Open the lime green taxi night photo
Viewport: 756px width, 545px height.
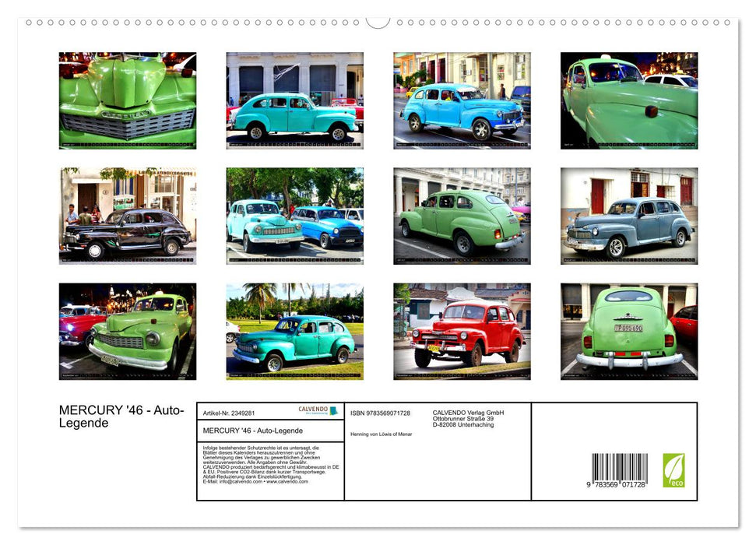point(127,332)
